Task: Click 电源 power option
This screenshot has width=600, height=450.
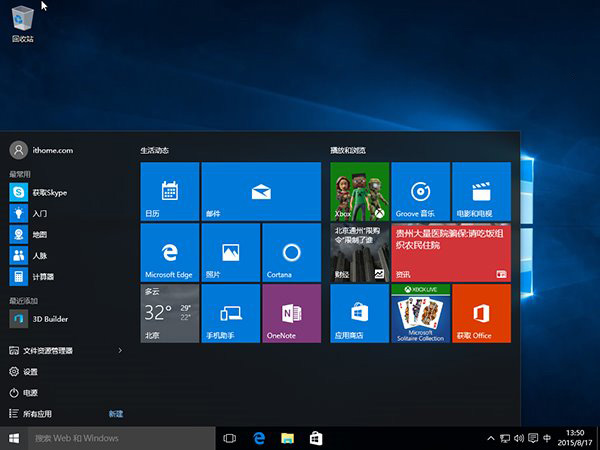Action: [x=30, y=393]
